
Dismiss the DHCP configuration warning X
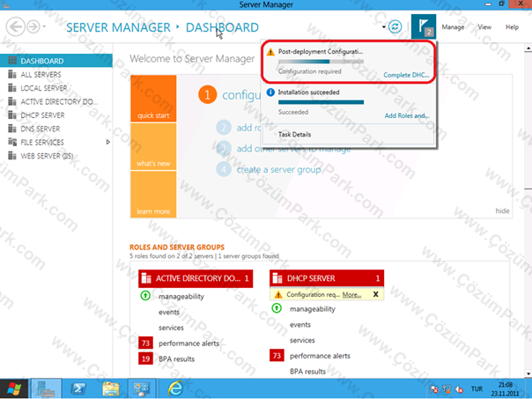[375, 294]
